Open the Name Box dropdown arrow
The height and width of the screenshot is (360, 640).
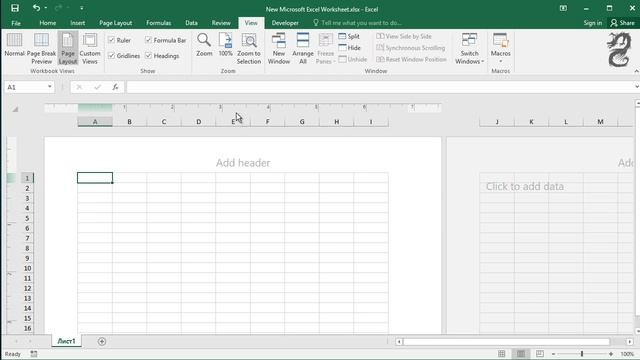point(49,87)
